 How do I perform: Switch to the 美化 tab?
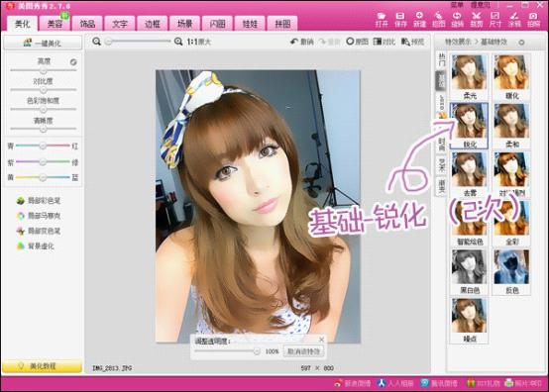(22, 24)
